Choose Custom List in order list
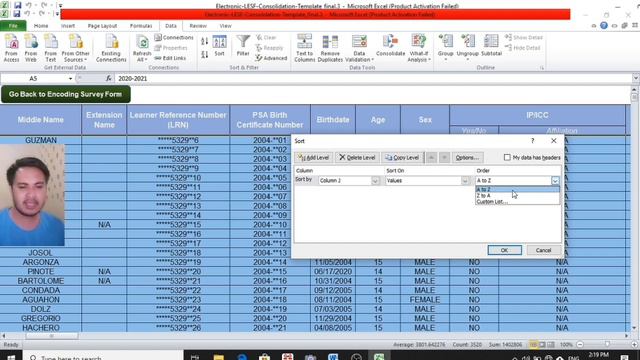The height and width of the screenshot is (360, 640). coord(517,202)
